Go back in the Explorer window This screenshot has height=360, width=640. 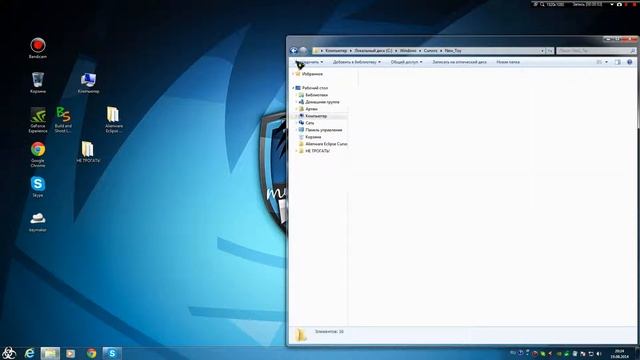tap(293, 51)
